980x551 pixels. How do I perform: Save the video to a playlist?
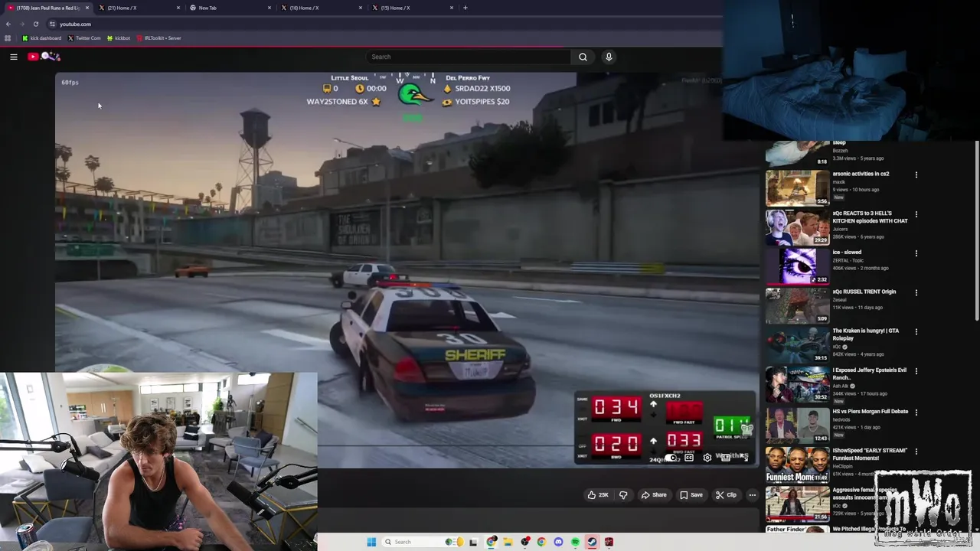[x=691, y=495]
